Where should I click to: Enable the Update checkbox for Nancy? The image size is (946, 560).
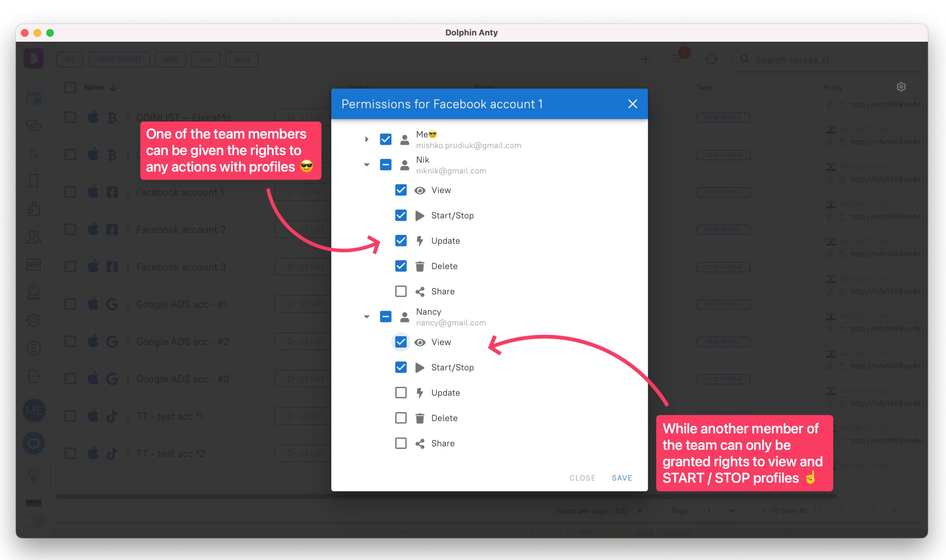point(401,393)
